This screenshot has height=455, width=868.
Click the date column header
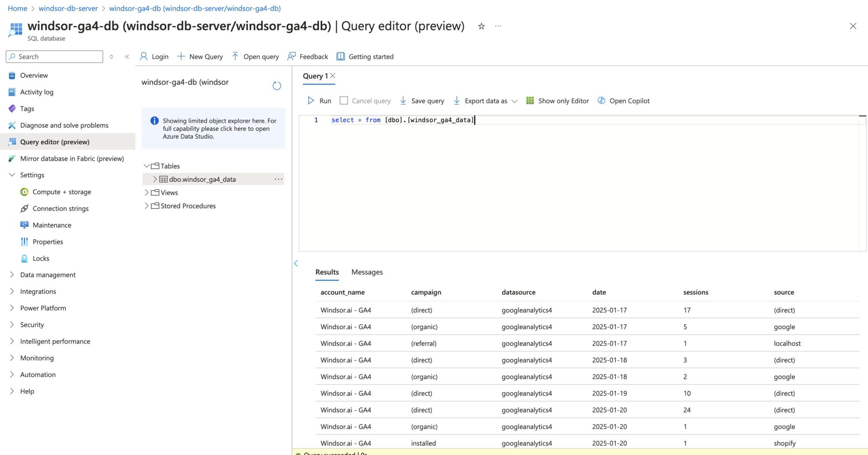[599, 292]
